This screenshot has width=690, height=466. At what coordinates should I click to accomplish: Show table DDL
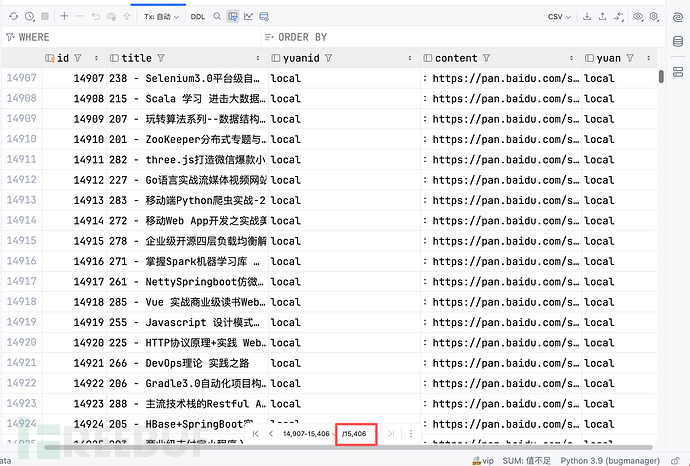click(x=198, y=17)
